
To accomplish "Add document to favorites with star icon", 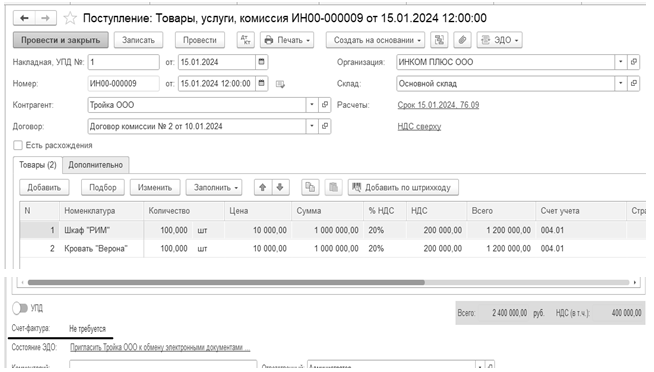I will (x=70, y=18).
